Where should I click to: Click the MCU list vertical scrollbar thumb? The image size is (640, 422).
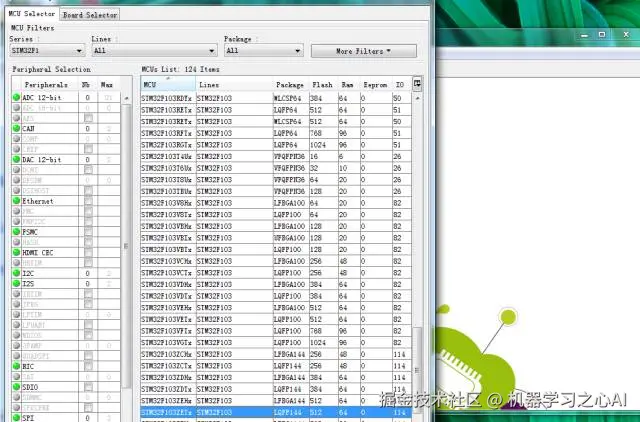417,370
